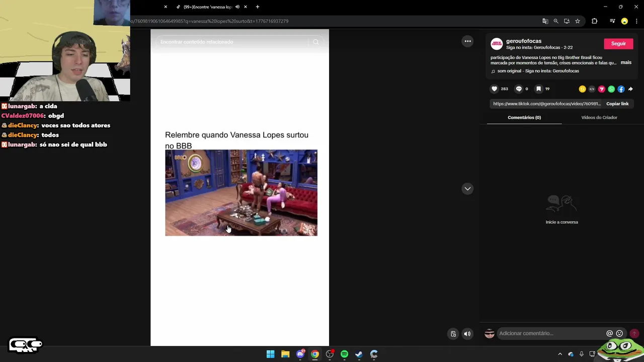The height and width of the screenshot is (362, 644).
Task: Open File Explorer from taskbar
Action: tap(285, 354)
